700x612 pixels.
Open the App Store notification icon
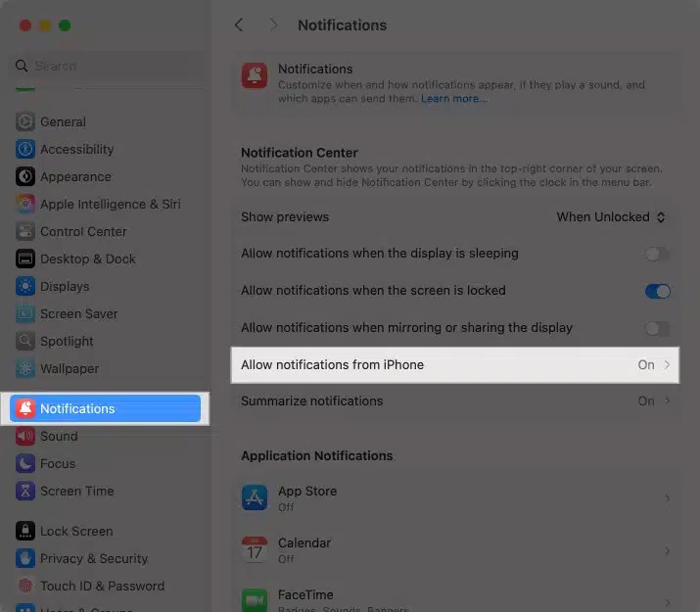(255, 498)
